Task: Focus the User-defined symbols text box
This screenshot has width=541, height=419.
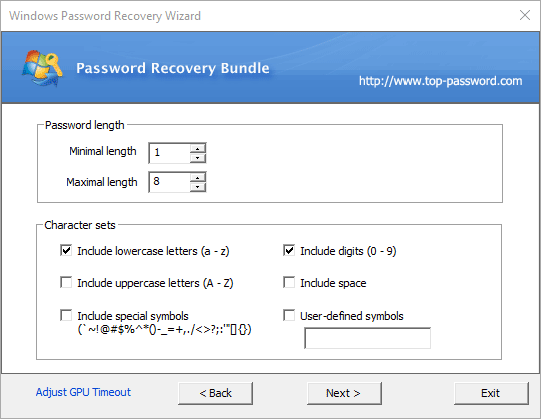Action: pyautogui.click(x=367, y=338)
